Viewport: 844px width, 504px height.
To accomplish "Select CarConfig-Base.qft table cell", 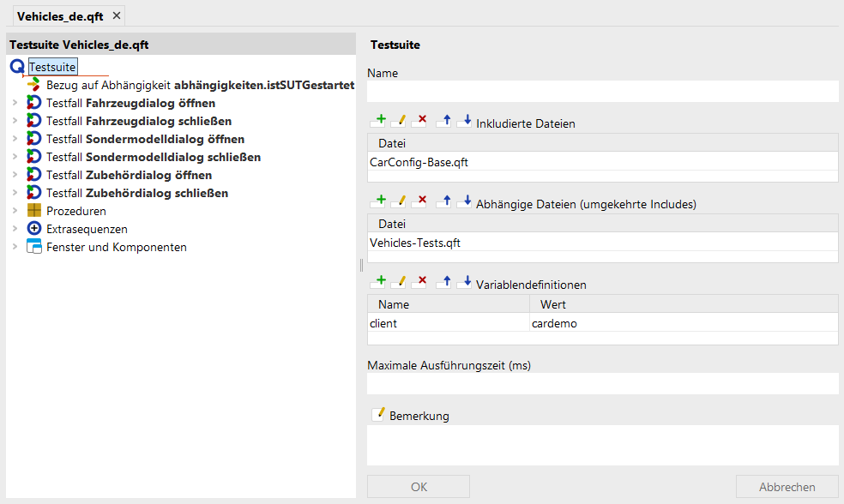I will 603,162.
